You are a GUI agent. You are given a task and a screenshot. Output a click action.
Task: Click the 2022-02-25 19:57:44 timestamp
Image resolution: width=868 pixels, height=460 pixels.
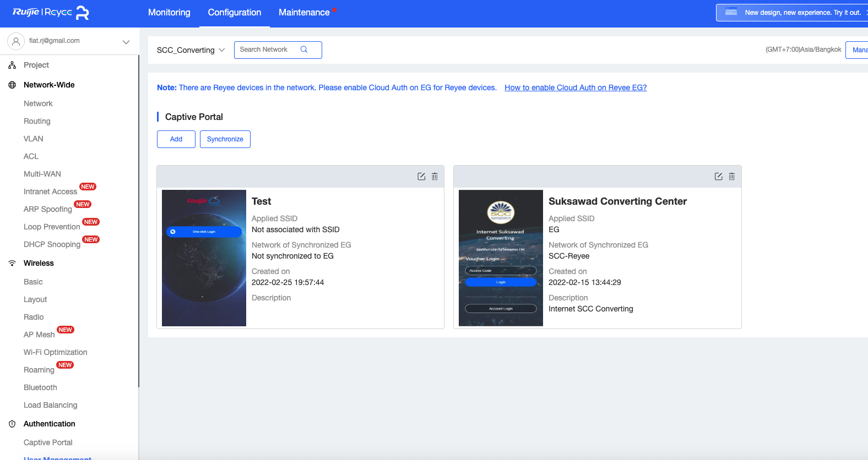click(x=288, y=282)
